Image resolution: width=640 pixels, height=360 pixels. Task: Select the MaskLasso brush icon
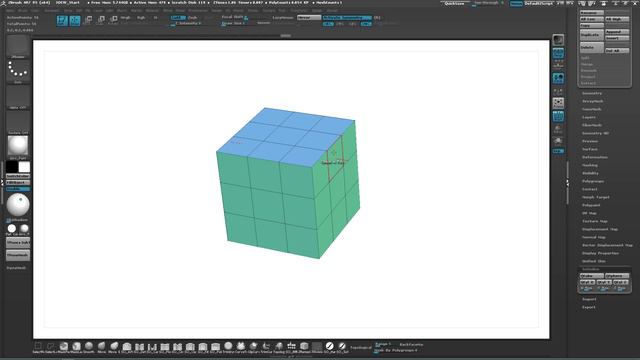pos(76,347)
